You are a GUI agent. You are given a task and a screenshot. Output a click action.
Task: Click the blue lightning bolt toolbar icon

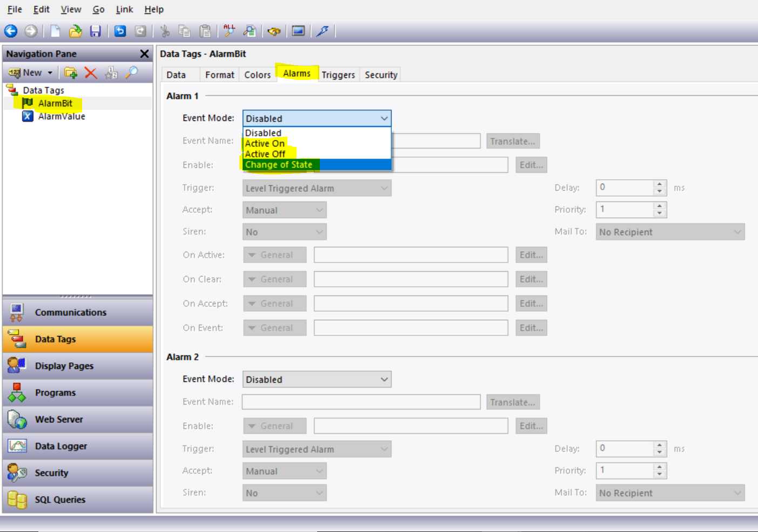tap(323, 31)
